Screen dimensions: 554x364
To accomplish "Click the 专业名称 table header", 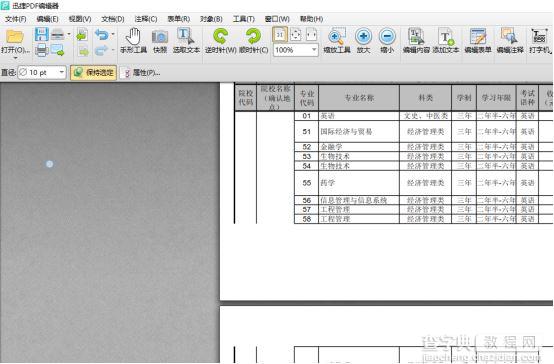I will pos(359,98).
